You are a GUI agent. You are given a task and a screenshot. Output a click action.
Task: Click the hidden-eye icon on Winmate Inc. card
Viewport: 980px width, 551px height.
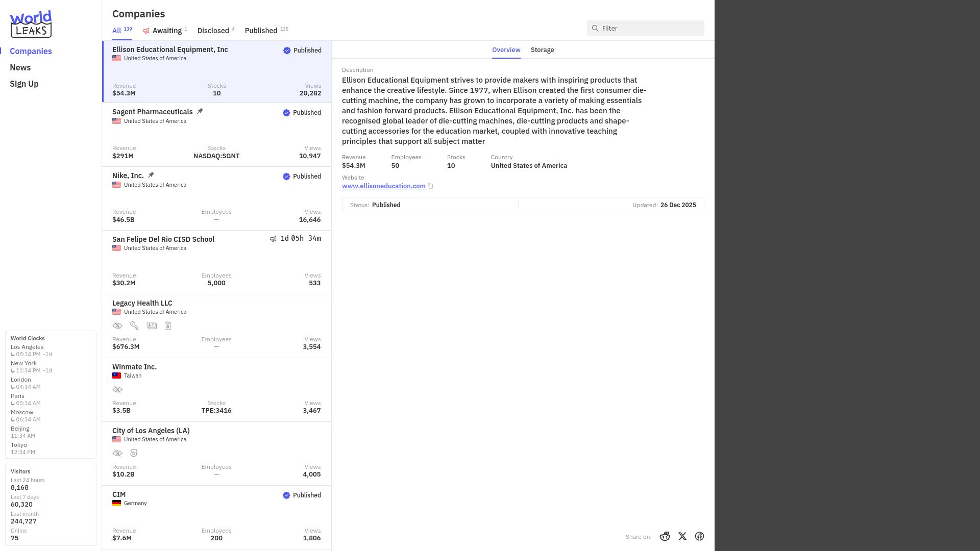tap(117, 389)
